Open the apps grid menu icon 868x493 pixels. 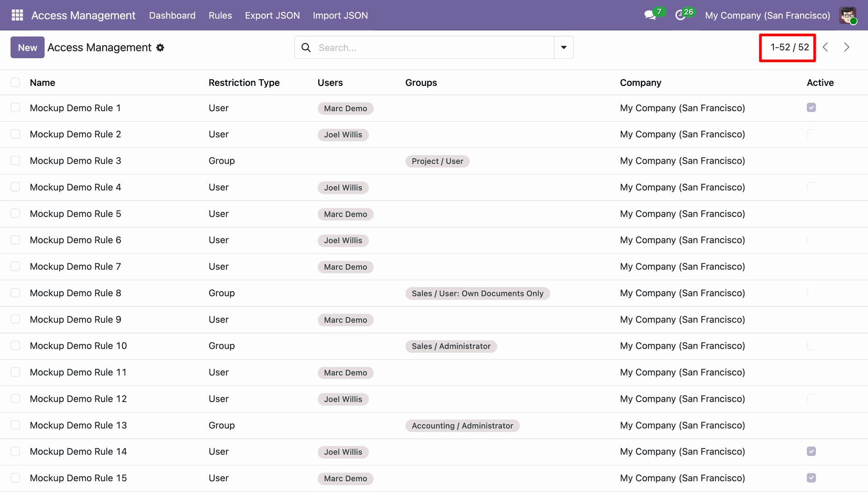point(17,15)
